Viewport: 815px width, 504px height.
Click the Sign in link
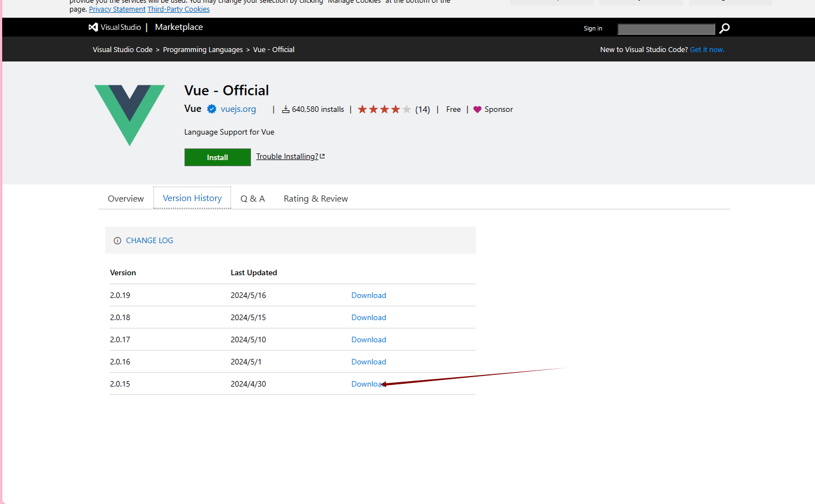(x=593, y=28)
